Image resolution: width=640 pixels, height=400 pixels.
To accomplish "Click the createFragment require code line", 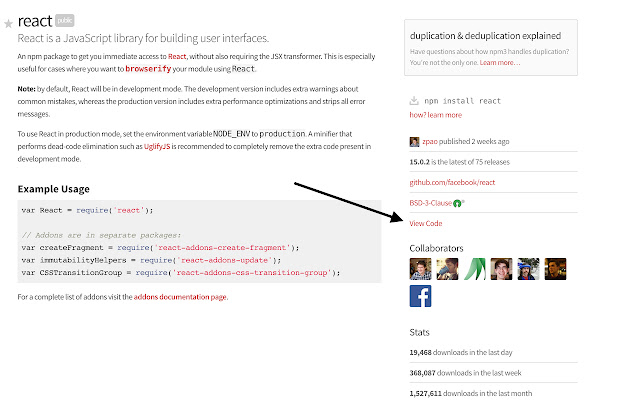I will 160,247.
